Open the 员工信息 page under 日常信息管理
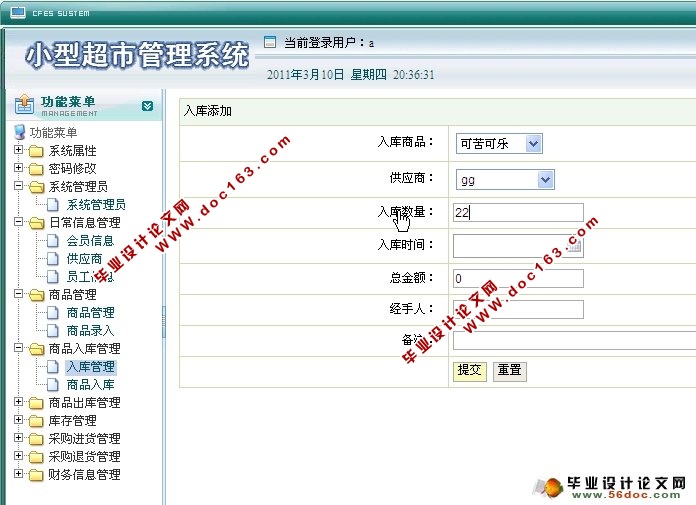This screenshot has width=696, height=505. [x=90, y=277]
